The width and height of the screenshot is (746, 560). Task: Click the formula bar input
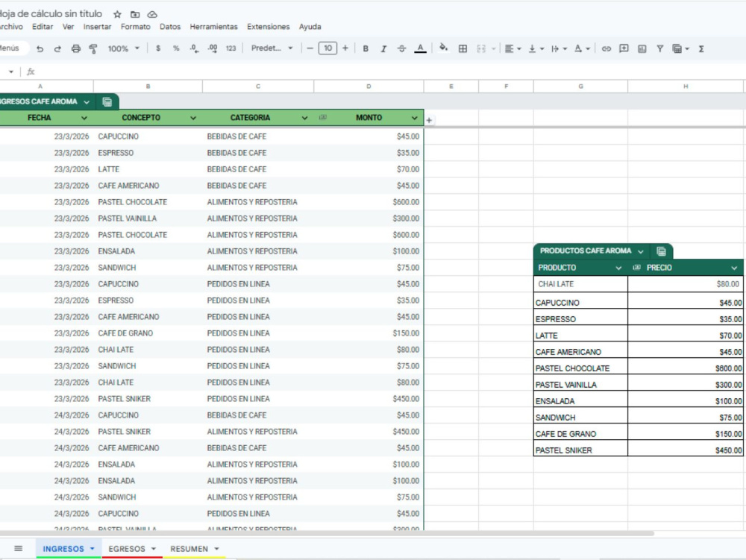coord(390,72)
